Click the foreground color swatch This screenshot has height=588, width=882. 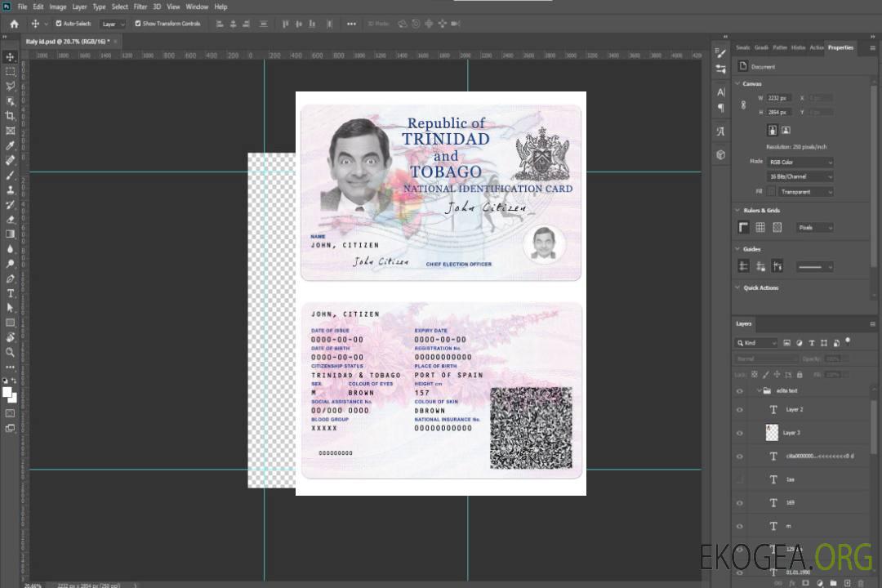[7, 392]
